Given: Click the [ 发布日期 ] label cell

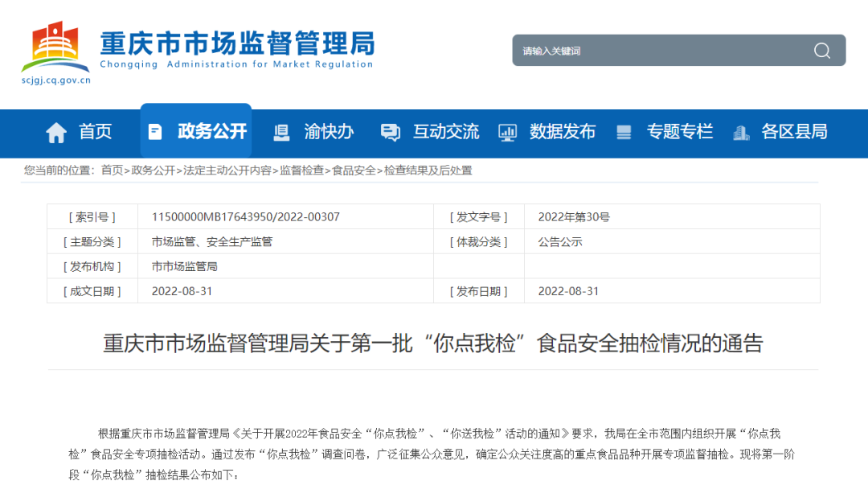Looking at the screenshot, I should [x=479, y=291].
